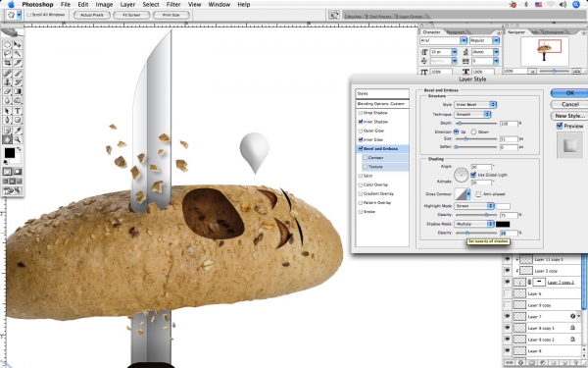Open the Layer menu
Screen dimensions: 588x368
[127, 5]
